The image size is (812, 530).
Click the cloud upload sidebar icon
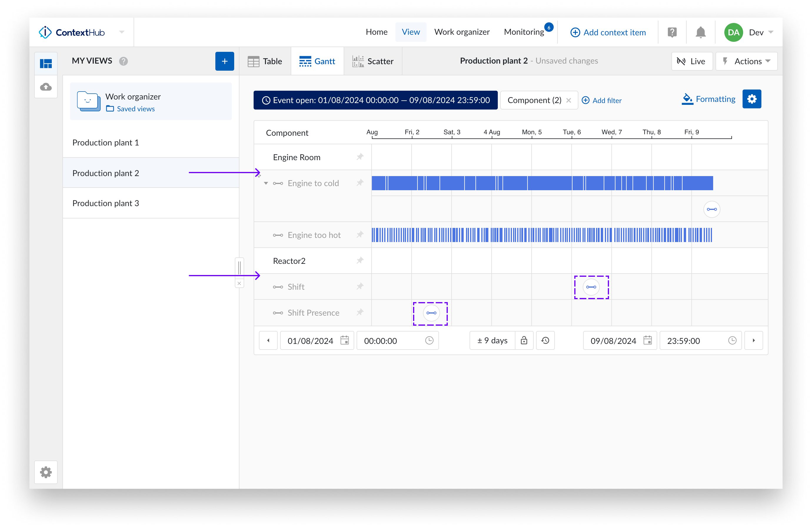pos(46,87)
